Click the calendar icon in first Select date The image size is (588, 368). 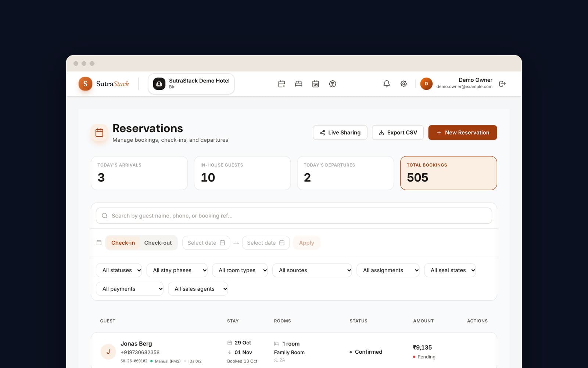click(222, 243)
